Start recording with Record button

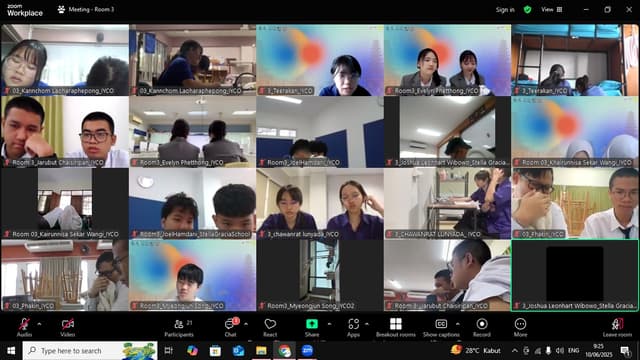coord(482,327)
